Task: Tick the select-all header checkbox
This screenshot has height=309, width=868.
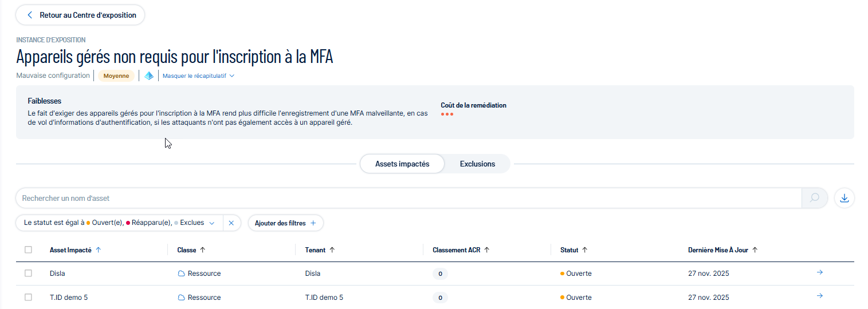Action: [29, 250]
